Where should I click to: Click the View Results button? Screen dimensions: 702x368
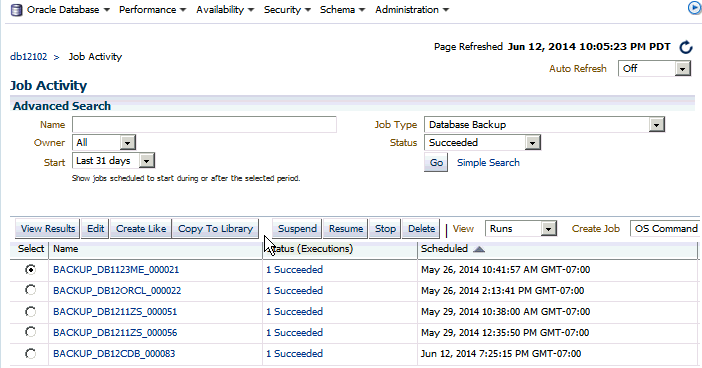(48, 229)
